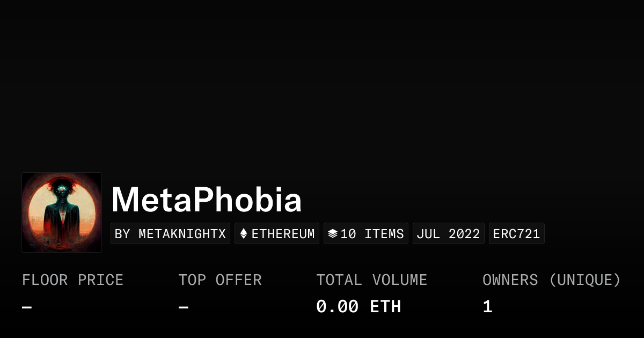Viewport: 644px width, 338px height.
Task: Click the MetaPhobia collection title
Action: coord(207,200)
